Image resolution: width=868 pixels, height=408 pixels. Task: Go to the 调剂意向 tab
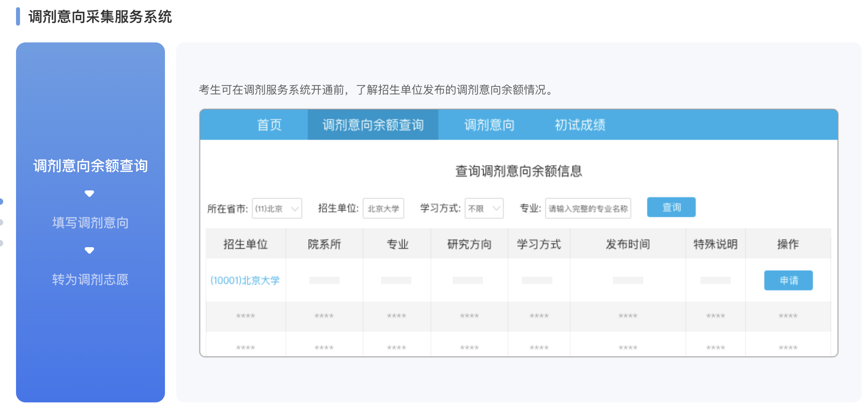(489, 125)
